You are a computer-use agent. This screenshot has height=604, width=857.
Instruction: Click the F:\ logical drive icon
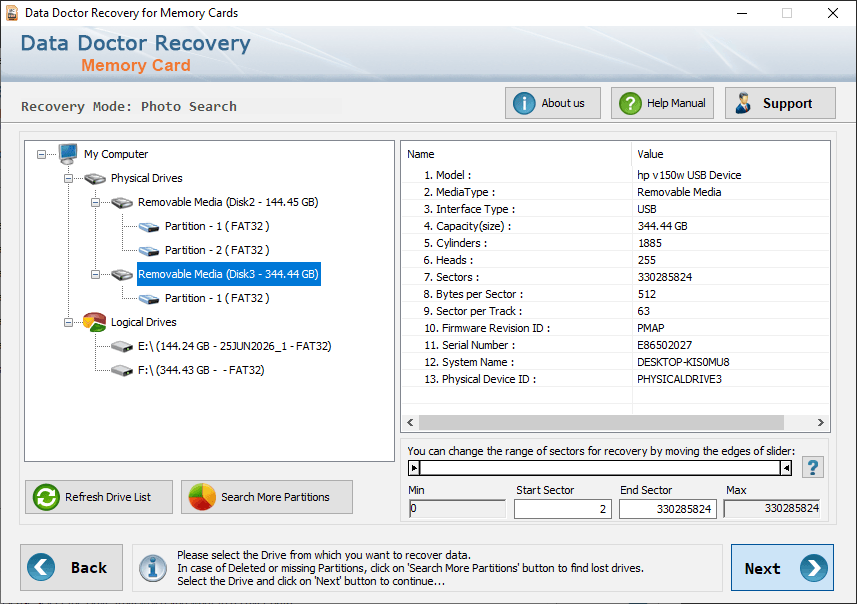122,371
